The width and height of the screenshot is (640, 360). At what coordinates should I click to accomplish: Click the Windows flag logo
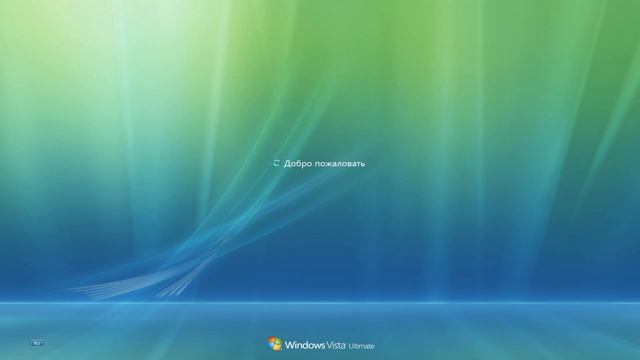point(275,344)
